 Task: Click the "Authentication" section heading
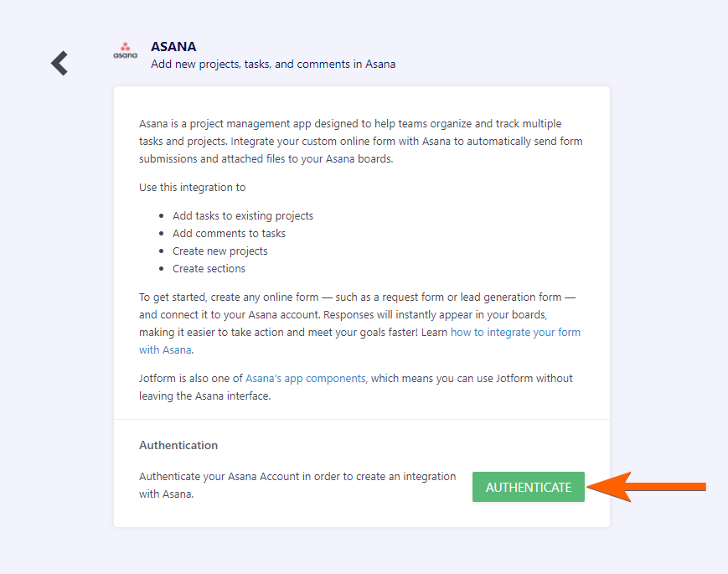click(x=178, y=445)
